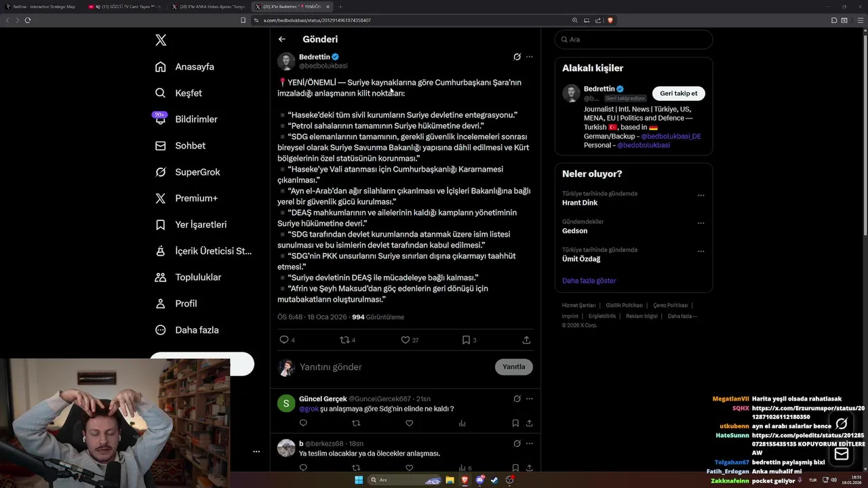
Task: Bookmark Güncel Gerçek's comment
Action: pyautogui.click(x=515, y=423)
